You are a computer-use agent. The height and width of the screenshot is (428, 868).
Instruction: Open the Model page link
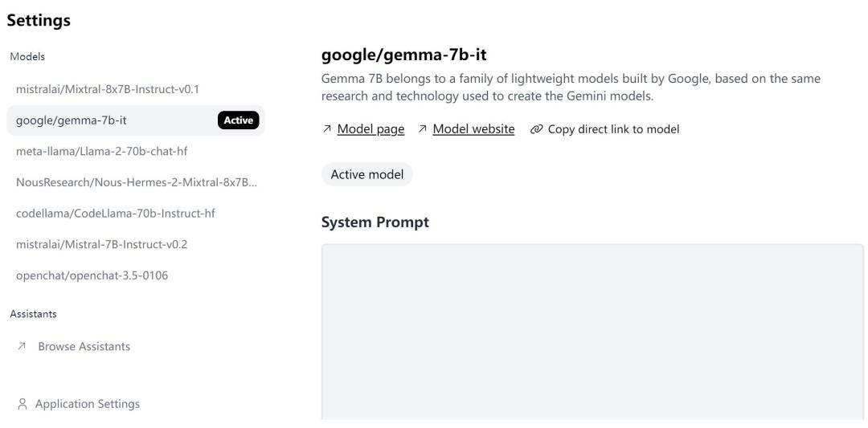pyautogui.click(x=371, y=129)
